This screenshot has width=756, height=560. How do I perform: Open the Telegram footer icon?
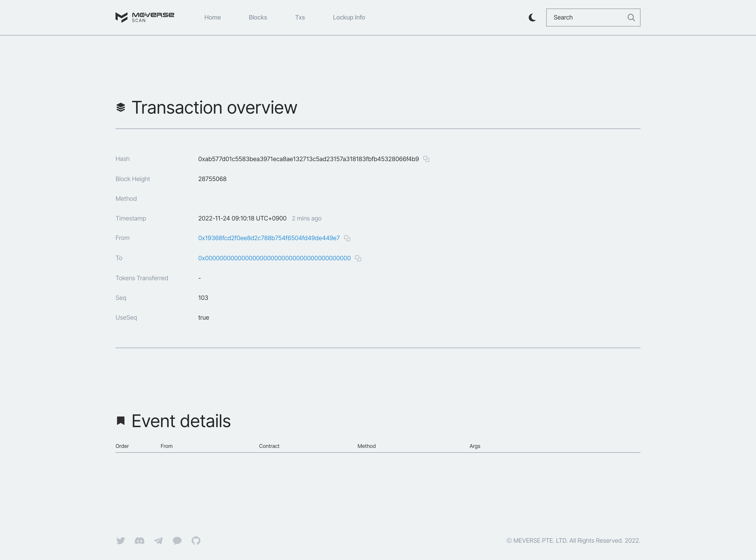tap(158, 541)
